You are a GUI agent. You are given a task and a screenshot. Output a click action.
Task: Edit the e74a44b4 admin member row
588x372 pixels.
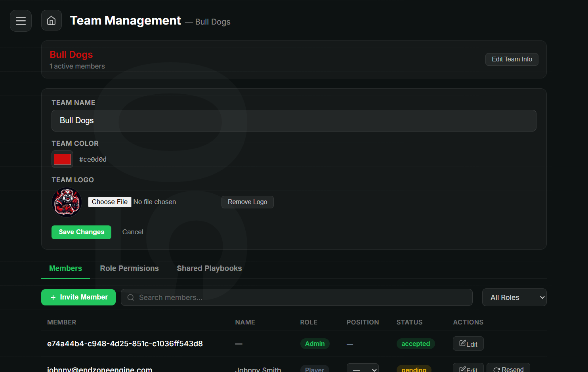coord(468,344)
